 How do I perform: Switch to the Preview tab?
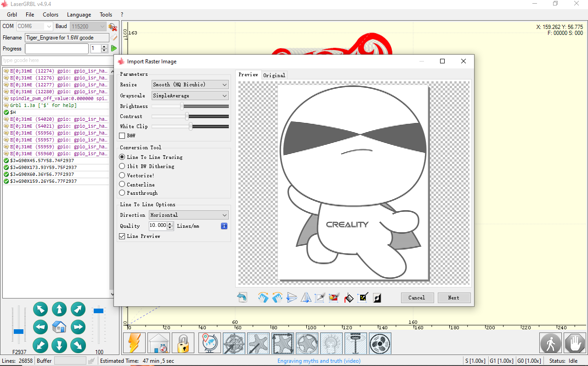pyautogui.click(x=249, y=74)
